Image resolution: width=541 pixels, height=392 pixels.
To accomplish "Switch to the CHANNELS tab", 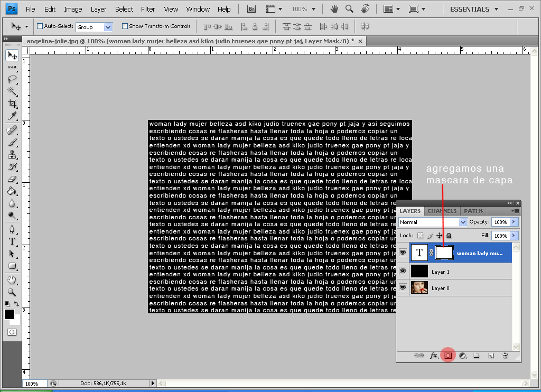I will point(442,211).
